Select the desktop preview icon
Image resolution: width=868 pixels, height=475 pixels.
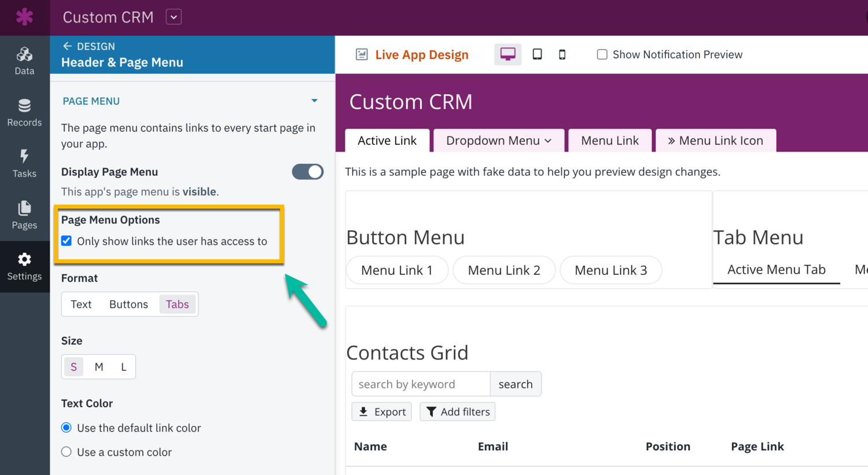(507, 54)
